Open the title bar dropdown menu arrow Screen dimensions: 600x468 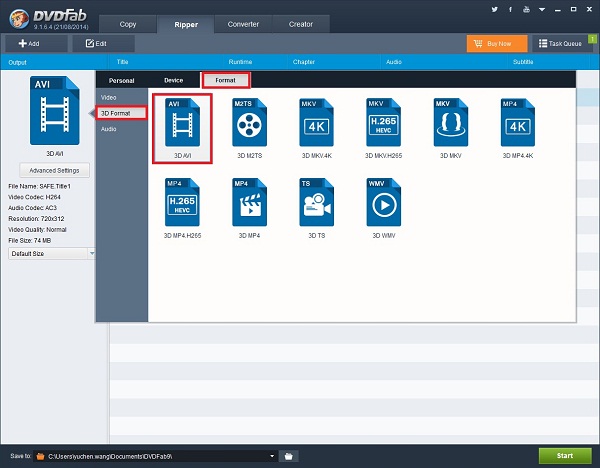[x=542, y=10]
